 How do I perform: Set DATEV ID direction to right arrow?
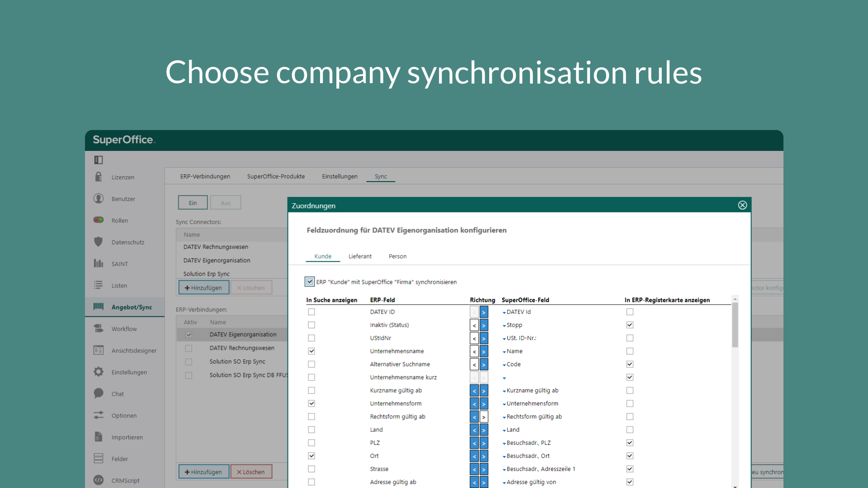[484, 312]
